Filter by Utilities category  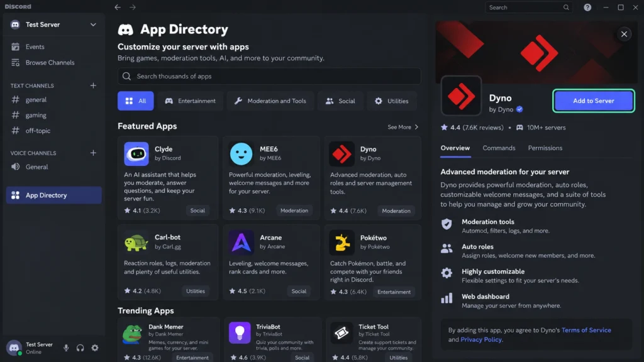tap(392, 101)
